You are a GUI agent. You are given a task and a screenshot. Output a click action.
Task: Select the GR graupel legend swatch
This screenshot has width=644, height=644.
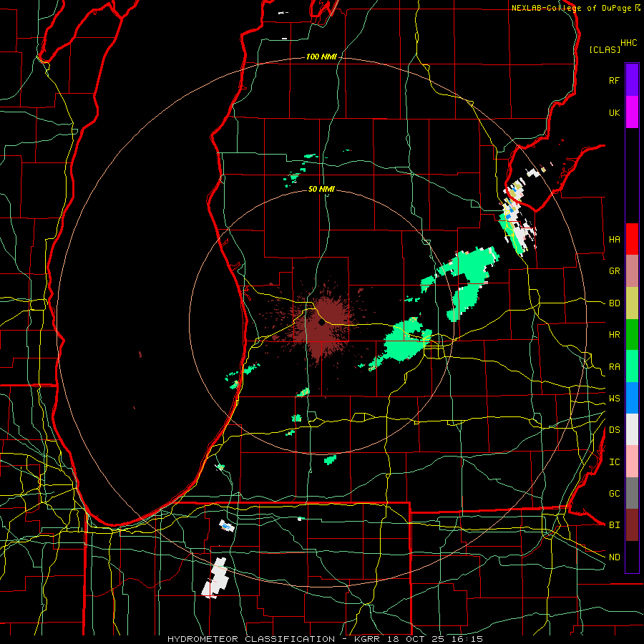(632, 271)
